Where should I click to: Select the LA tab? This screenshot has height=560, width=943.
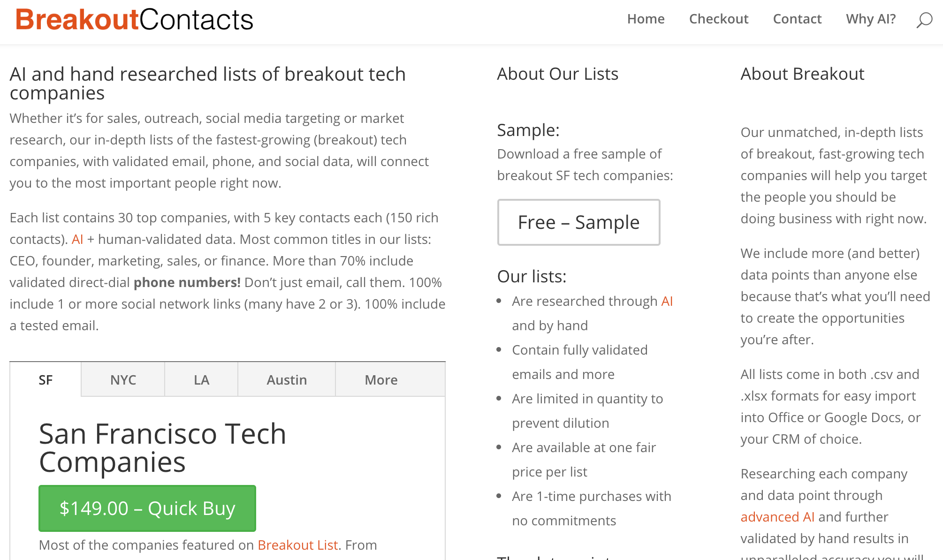(201, 380)
